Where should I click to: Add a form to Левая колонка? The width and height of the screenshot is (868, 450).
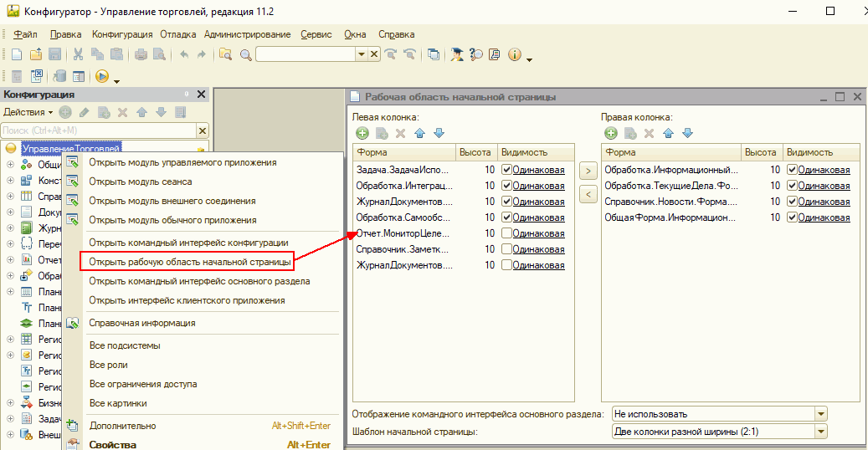(x=362, y=133)
